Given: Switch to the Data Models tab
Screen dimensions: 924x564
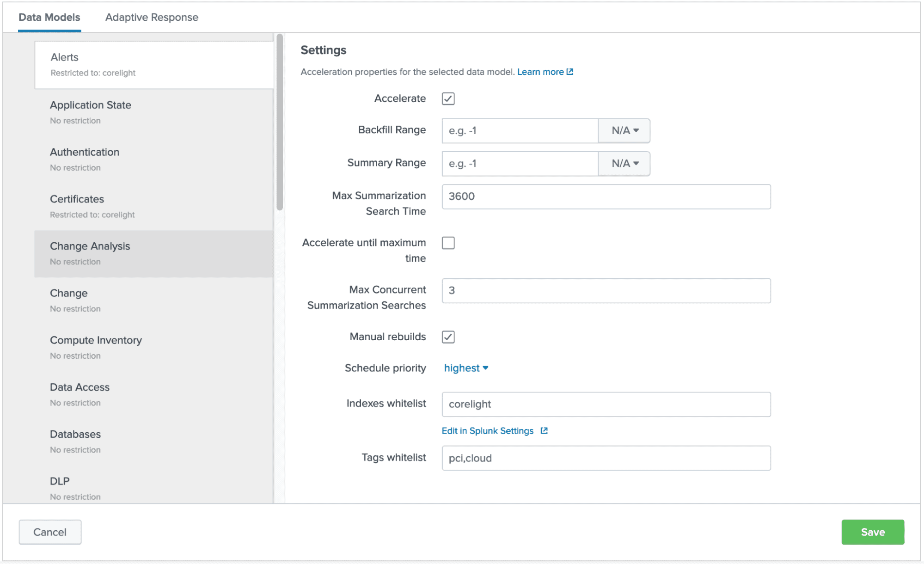Looking at the screenshot, I should tap(49, 17).
